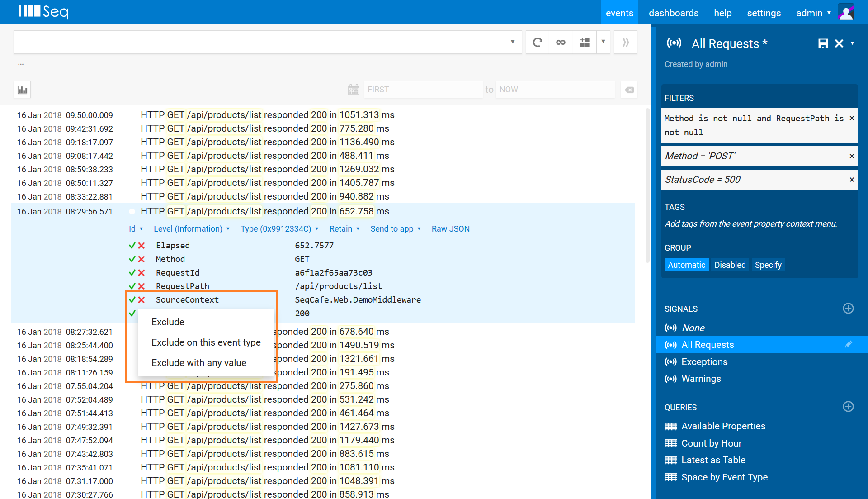The width and height of the screenshot is (868, 499).
Task: Click the Seq logo
Action: [44, 11]
